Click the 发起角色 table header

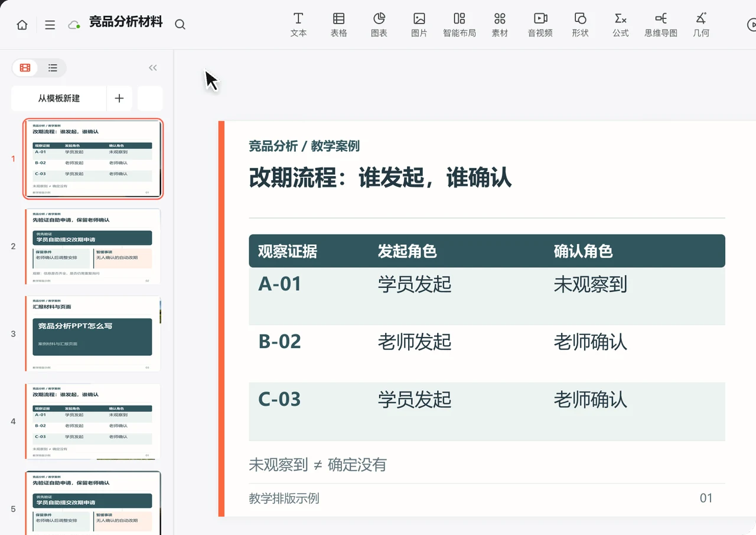coord(408,252)
